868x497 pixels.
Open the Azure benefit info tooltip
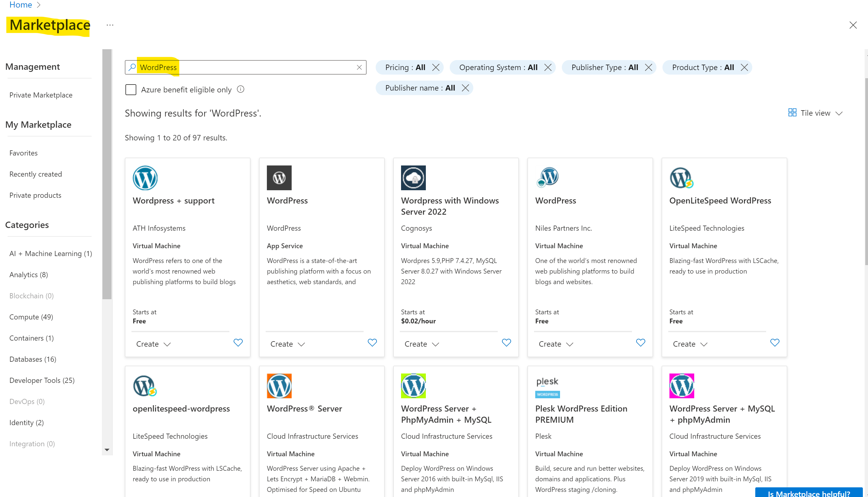pos(241,89)
